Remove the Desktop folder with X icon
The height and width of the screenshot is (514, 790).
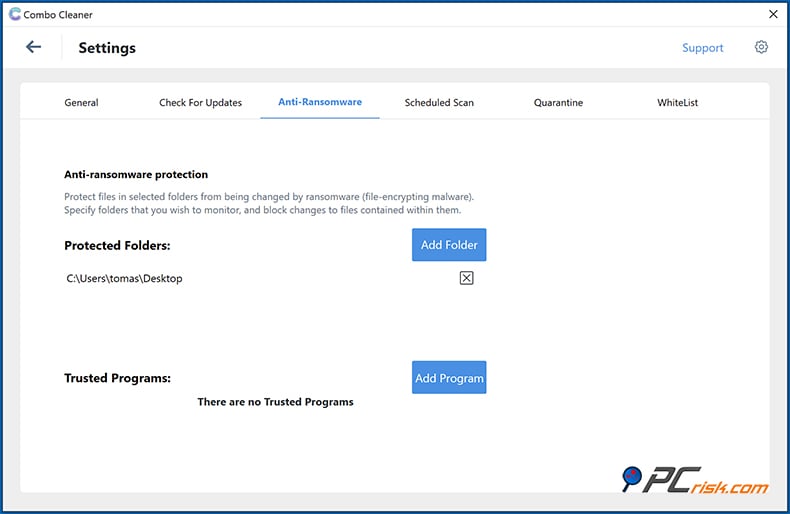(466, 278)
